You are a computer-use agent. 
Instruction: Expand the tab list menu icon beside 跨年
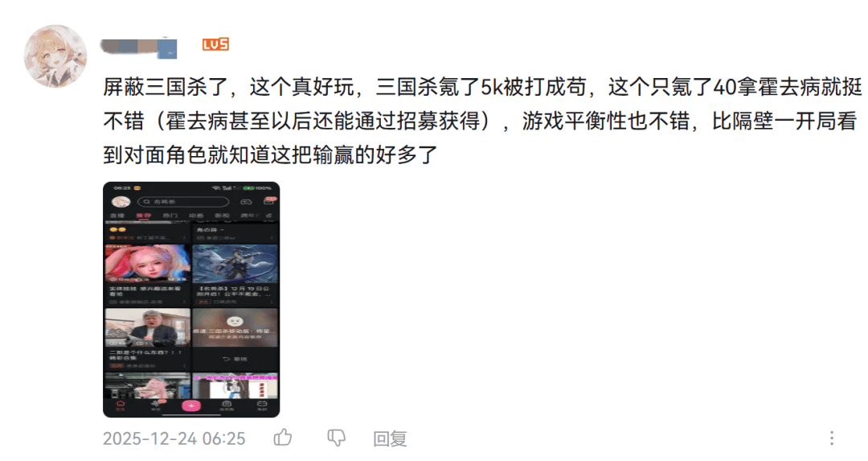point(269,216)
